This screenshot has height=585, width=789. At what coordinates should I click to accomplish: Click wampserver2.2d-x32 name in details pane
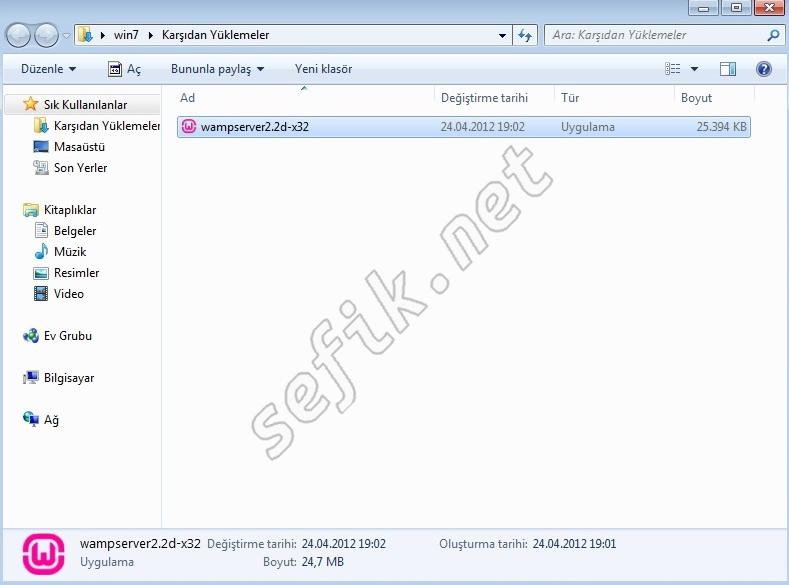(140, 544)
